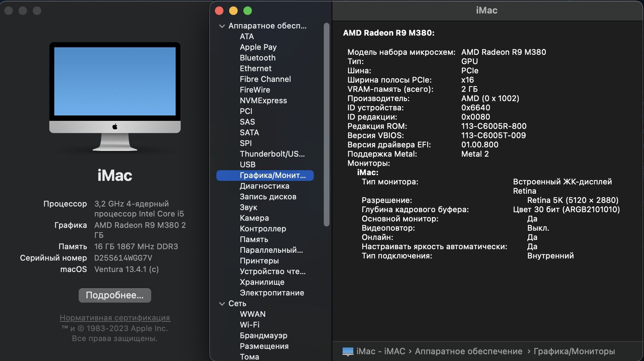Select the Принтеры entry
The width and height of the screenshot is (644, 361).
(259, 261)
